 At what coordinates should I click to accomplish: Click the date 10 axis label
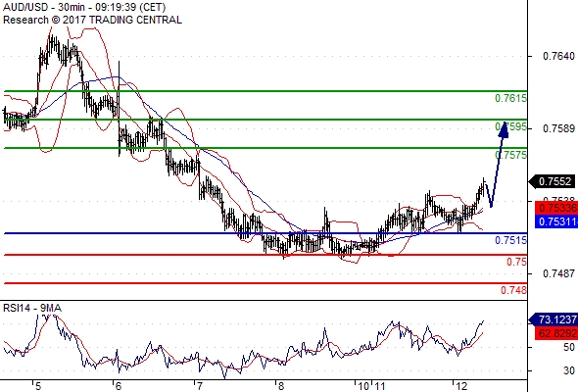pos(362,386)
